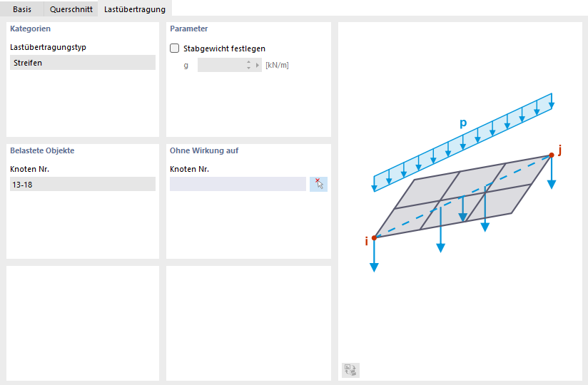
Task: Click red node j in the diagram
Action: click(551, 155)
